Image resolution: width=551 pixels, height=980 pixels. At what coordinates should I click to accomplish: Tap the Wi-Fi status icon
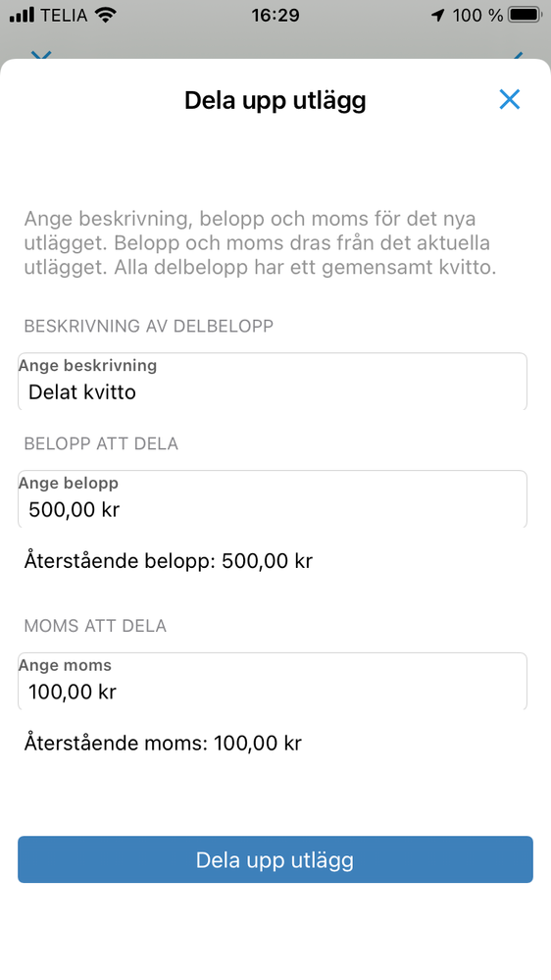(107, 15)
